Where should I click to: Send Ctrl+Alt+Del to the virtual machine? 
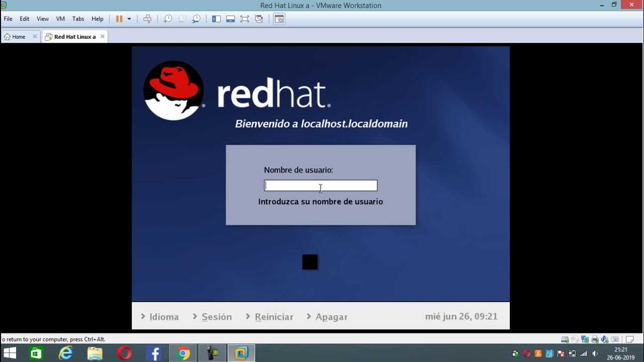click(147, 19)
